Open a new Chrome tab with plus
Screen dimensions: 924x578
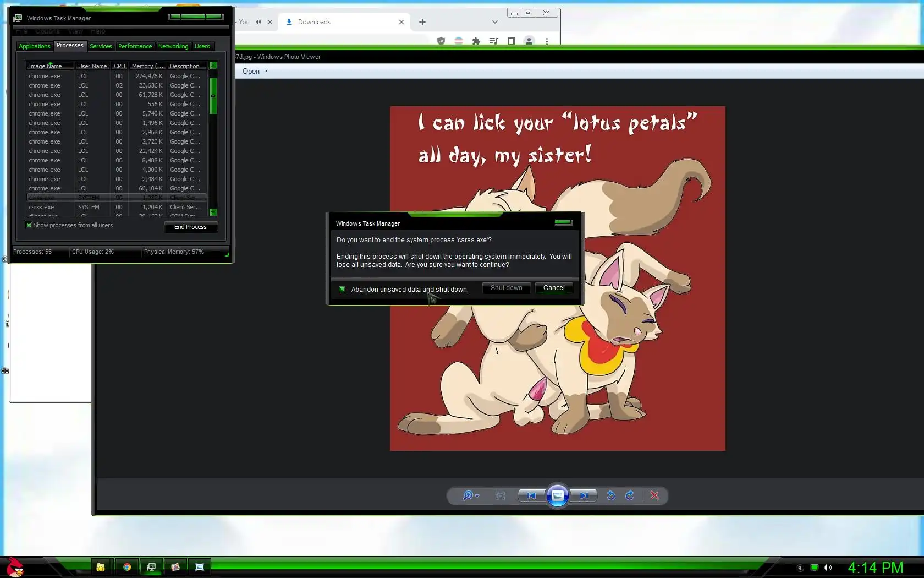422,22
